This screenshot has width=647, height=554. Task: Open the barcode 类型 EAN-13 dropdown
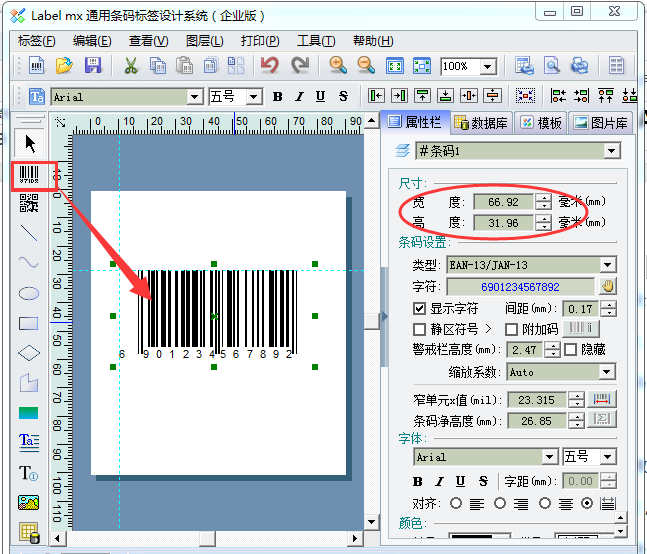click(x=607, y=265)
